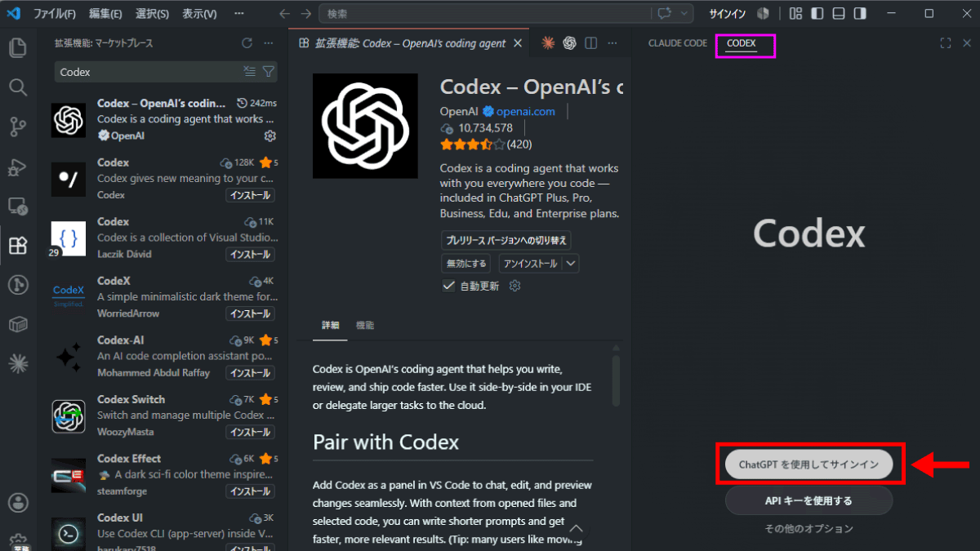980x551 pixels.
Task: Click the top command center 検索 box
Action: [x=484, y=14]
